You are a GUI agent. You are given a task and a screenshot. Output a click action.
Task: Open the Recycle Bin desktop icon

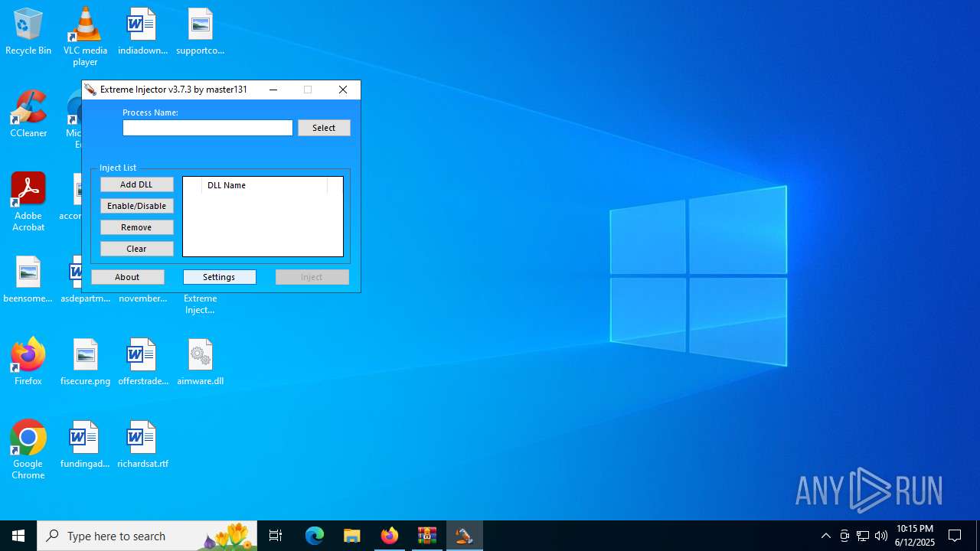[x=28, y=31]
